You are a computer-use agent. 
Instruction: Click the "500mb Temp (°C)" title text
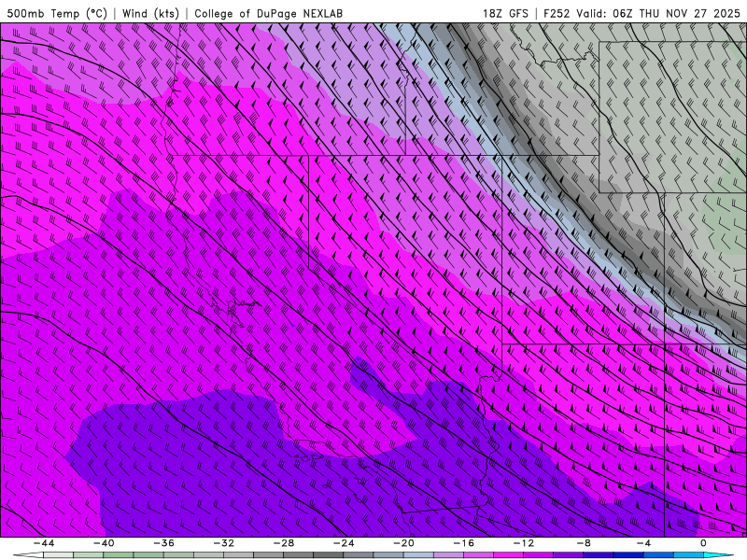[58, 13]
